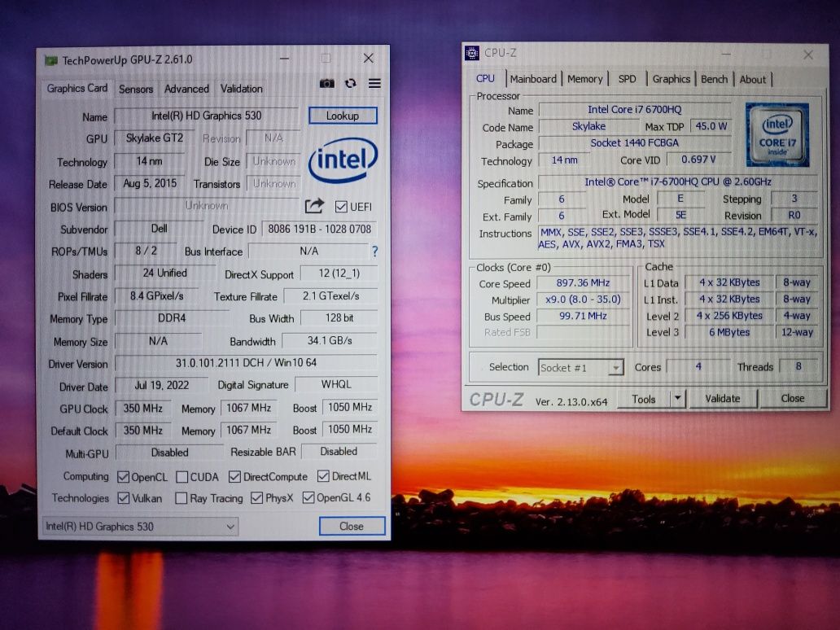Toggle the DirectCompute checkbox

coord(234,476)
